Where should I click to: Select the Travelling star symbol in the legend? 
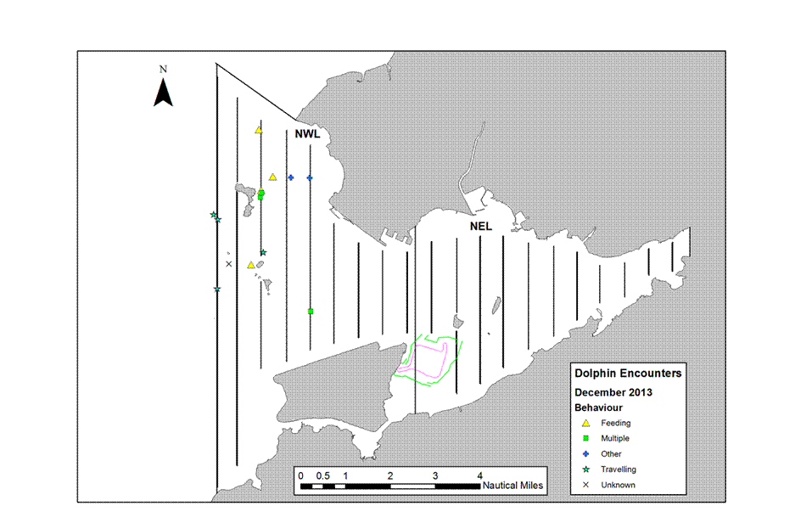585,469
